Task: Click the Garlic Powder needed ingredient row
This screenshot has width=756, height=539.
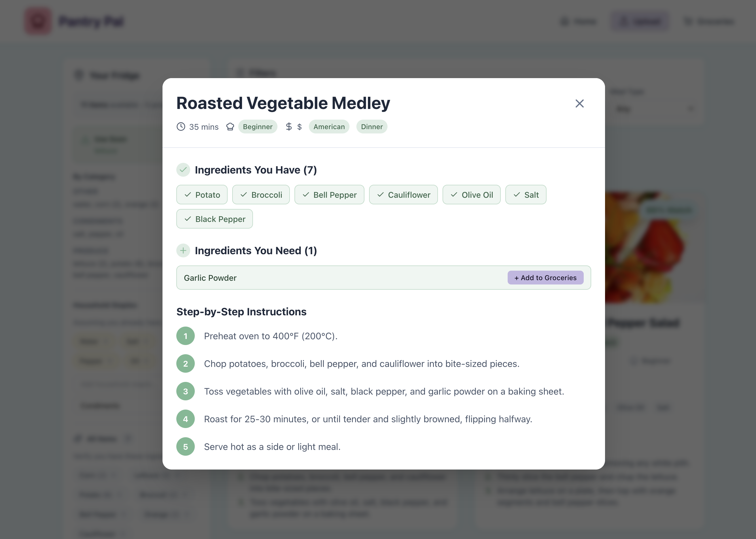Action: click(332, 278)
